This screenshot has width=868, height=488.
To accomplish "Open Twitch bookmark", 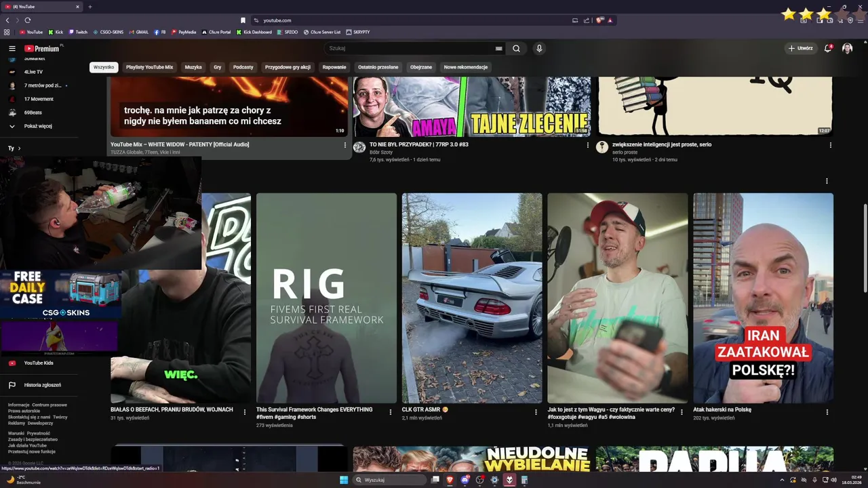I will tap(77, 32).
